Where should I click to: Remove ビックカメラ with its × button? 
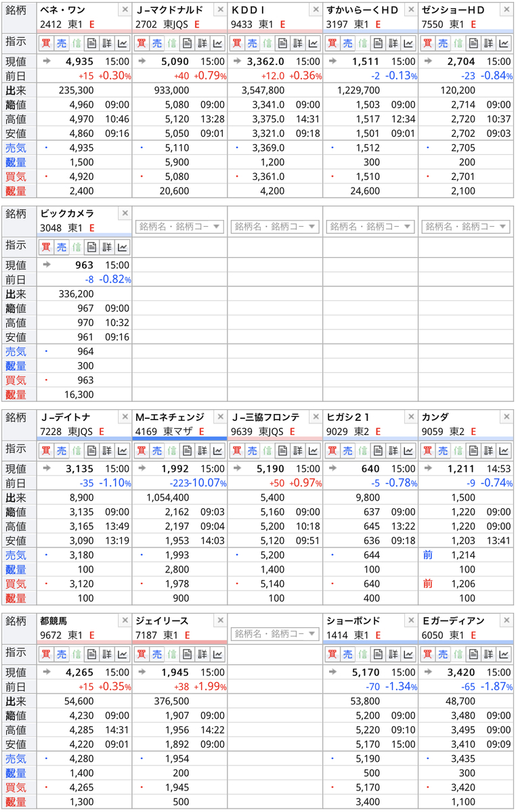(125, 213)
